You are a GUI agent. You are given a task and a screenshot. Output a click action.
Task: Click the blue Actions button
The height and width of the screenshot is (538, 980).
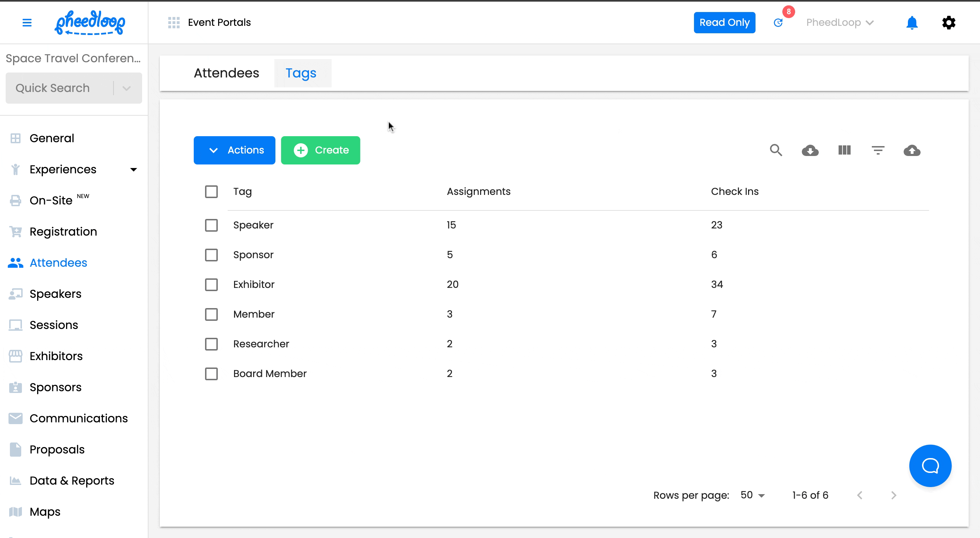pyautogui.click(x=234, y=150)
